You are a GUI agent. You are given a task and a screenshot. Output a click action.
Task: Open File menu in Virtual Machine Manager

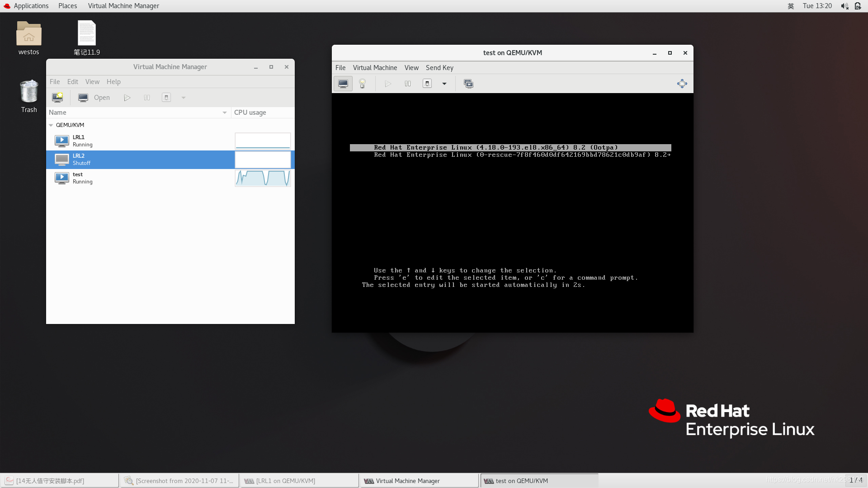coord(55,82)
